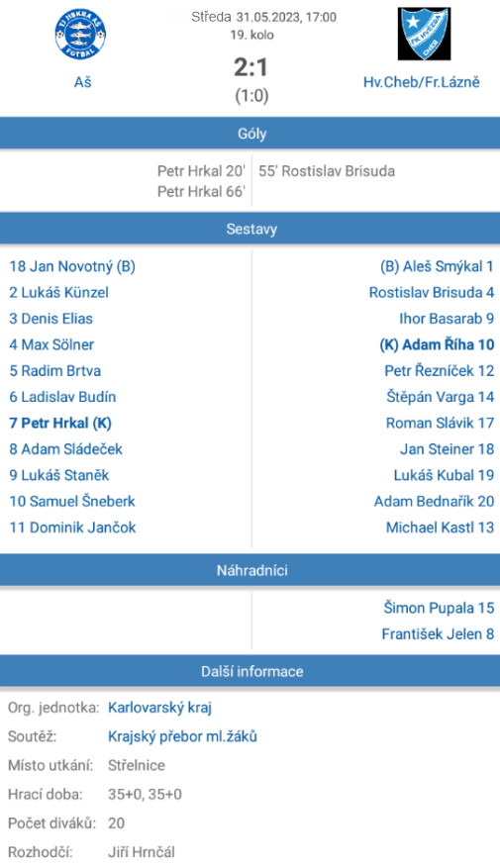
Task: Open the Hv.Cheb/Fr.Lázně team link
Action: pyautogui.click(x=422, y=82)
